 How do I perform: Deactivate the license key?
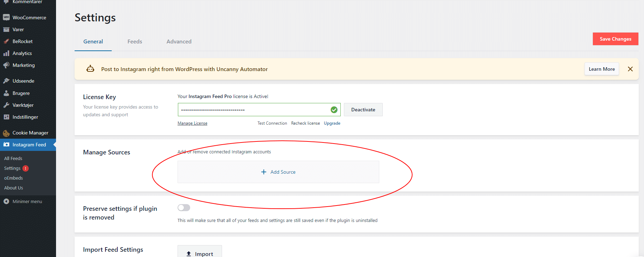(x=363, y=110)
